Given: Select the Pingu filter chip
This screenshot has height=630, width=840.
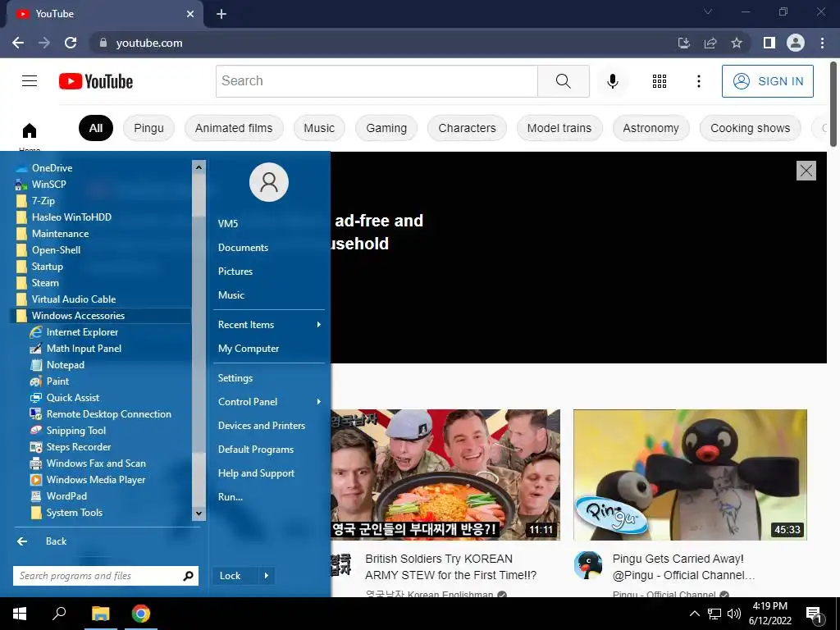Looking at the screenshot, I should [148, 128].
